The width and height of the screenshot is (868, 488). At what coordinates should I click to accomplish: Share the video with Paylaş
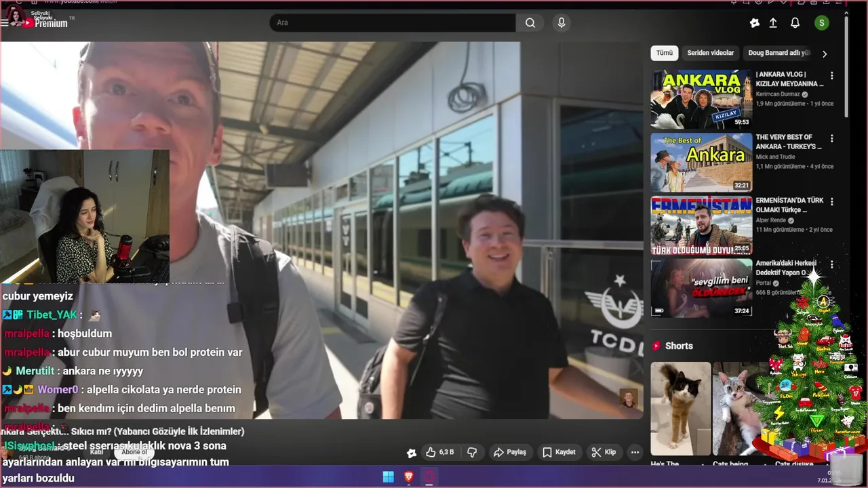[510, 452]
